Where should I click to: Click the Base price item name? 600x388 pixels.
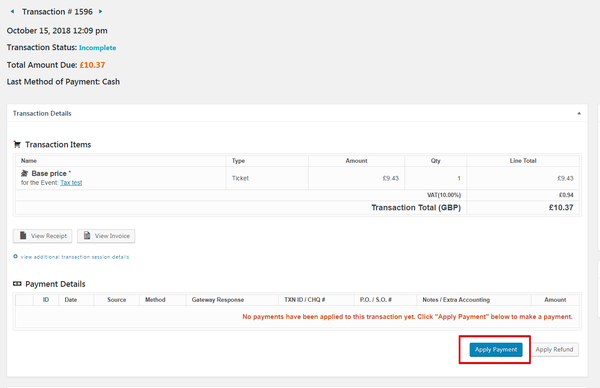[x=49, y=173]
